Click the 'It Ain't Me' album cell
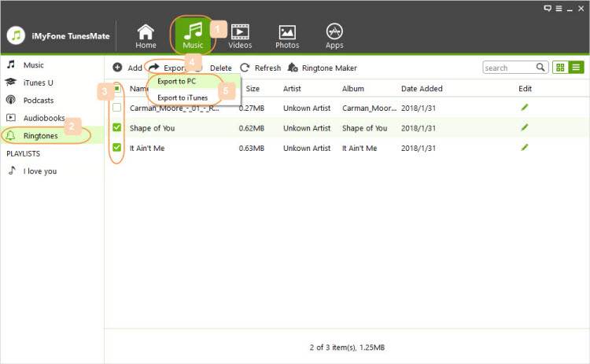Image resolution: width=590 pixels, height=364 pixels. pyautogui.click(x=360, y=148)
